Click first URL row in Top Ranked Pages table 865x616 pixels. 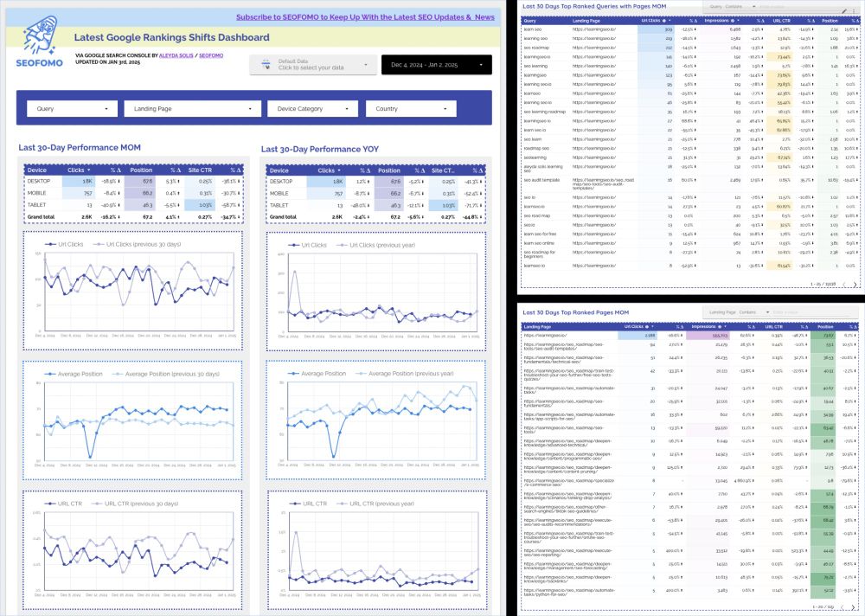tap(689, 335)
